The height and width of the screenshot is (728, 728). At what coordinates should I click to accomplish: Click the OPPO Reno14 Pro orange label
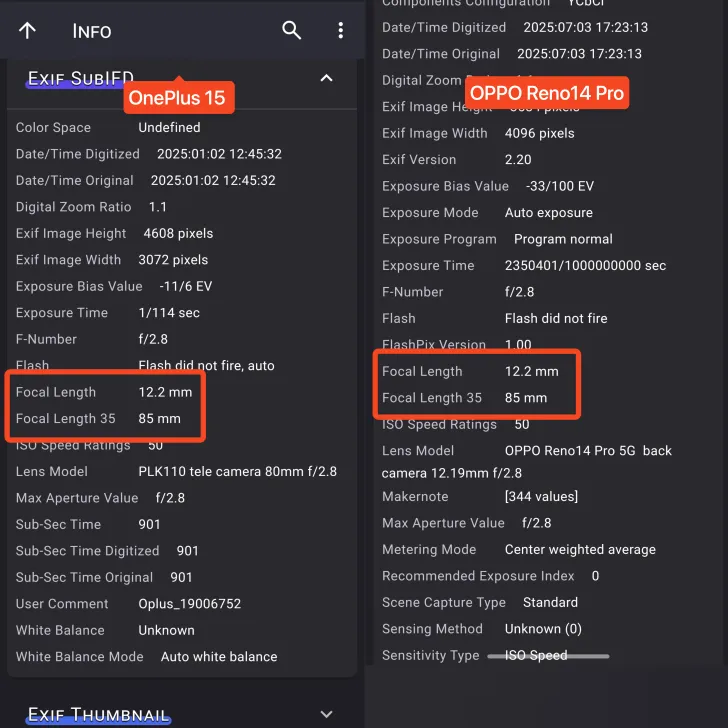(546, 93)
